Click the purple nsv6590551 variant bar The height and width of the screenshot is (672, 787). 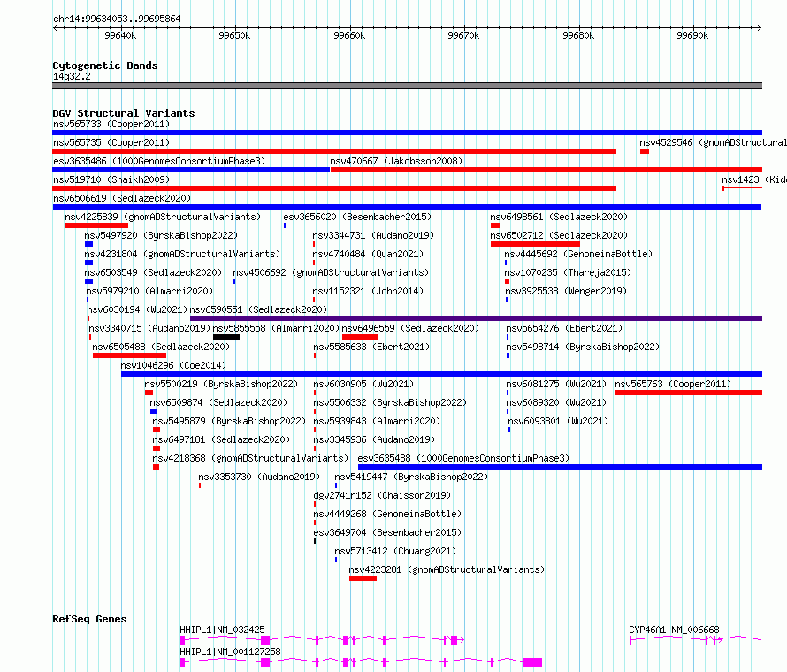pos(476,318)
